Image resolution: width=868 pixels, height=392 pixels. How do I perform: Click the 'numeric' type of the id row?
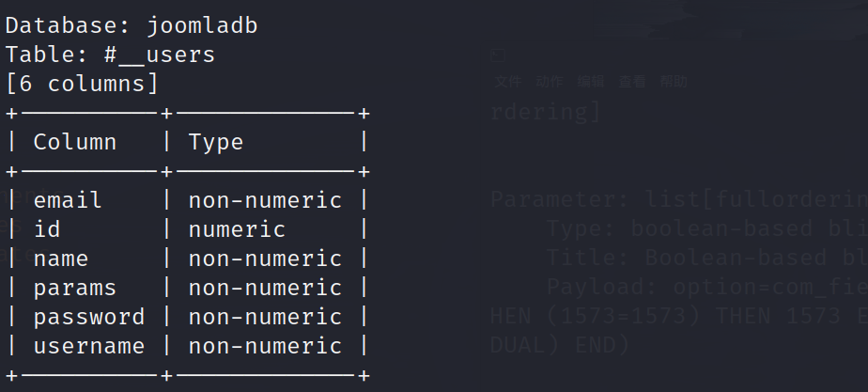pos(237,229)
